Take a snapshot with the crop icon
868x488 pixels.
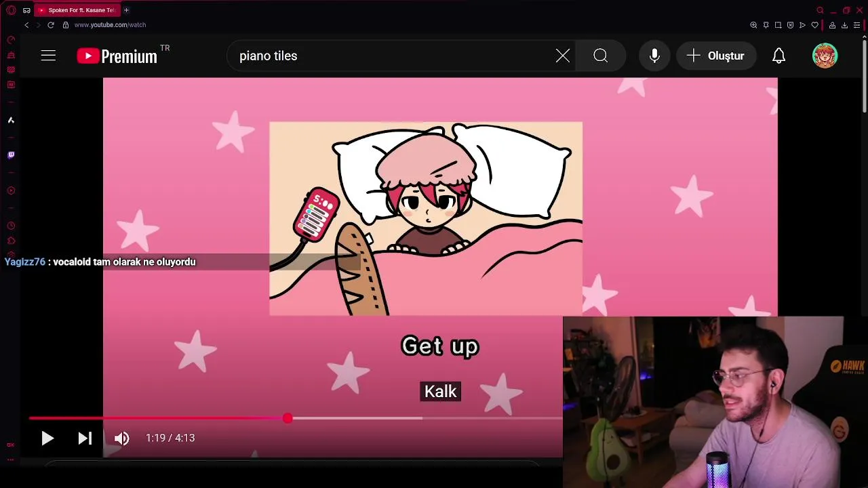[778, 25]
